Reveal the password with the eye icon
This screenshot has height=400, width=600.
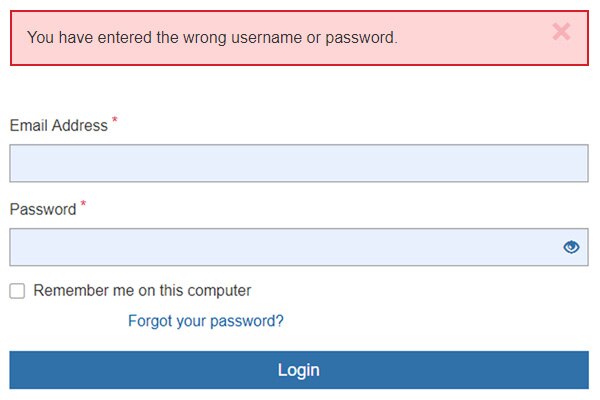[571, 247]
